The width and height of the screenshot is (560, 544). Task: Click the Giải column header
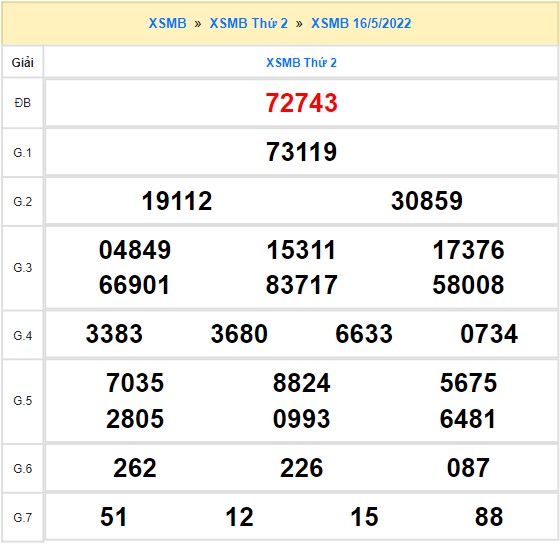(22, 63)
